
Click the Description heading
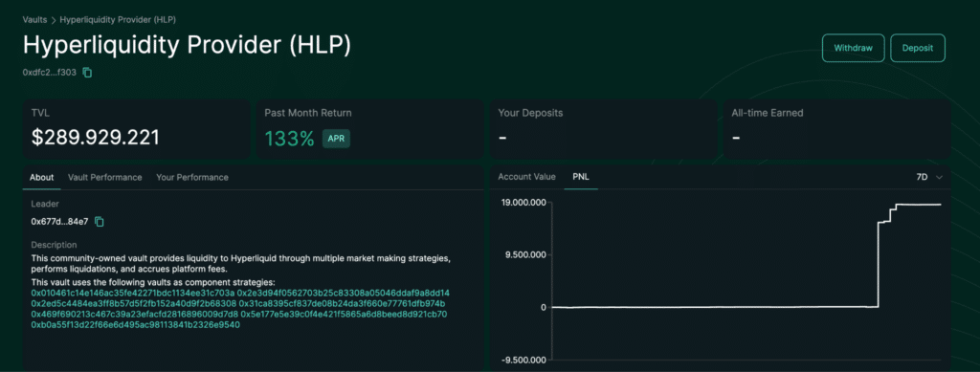pyautogui.click(x=54, y=245)
